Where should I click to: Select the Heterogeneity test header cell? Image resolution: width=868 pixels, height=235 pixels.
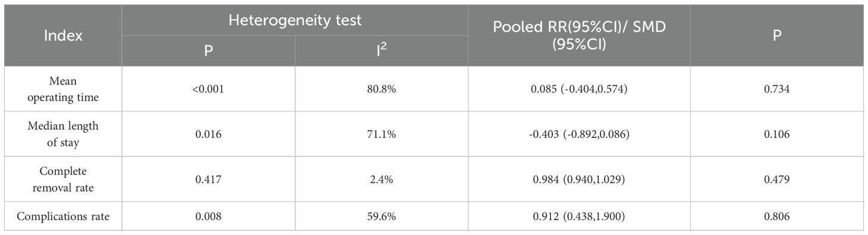(x=295, y=21)
